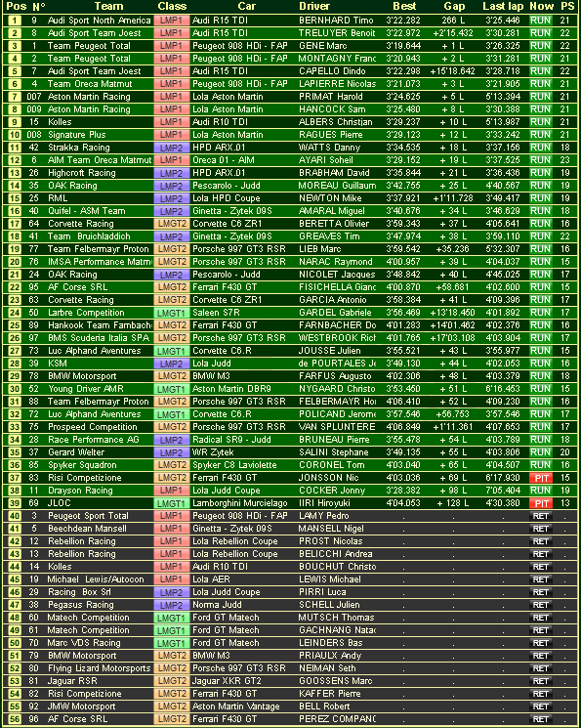Select team Prospeed Competition

coord(93,427)
